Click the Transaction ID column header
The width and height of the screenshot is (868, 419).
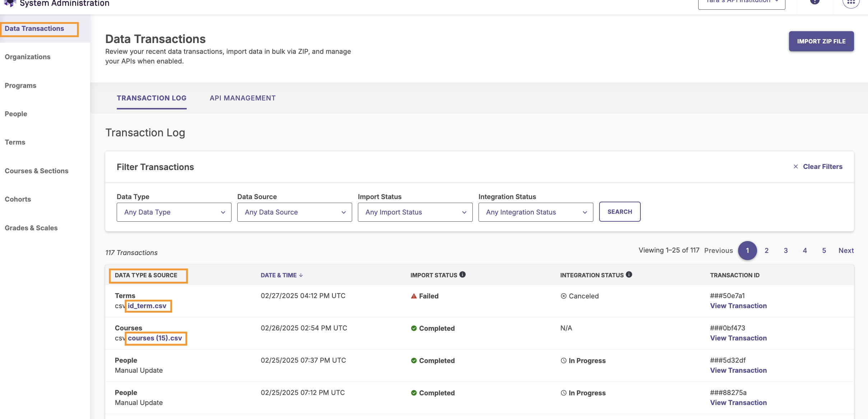(735, 275)
